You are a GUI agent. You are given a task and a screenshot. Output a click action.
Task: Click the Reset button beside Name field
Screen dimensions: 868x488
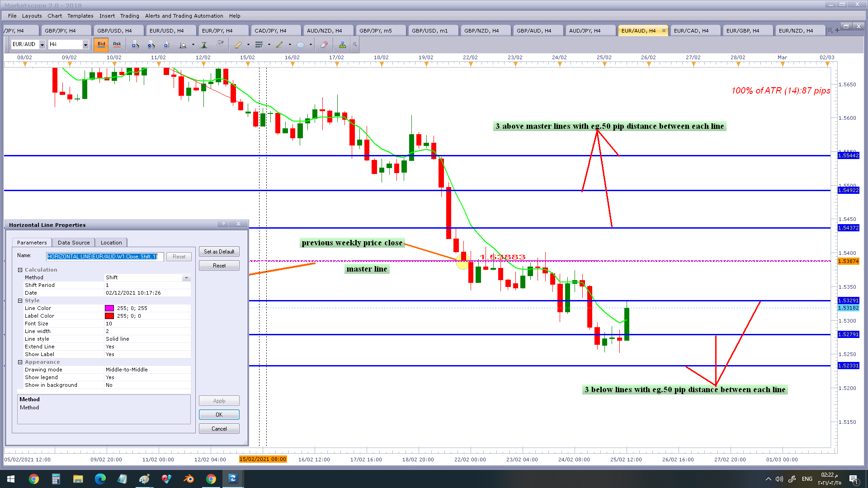(179, 257)
